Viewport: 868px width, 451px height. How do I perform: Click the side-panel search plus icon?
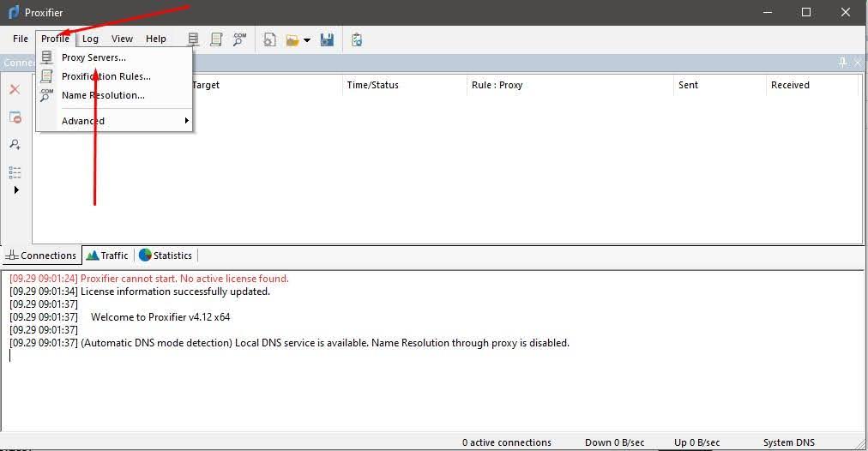coord(15,144)
